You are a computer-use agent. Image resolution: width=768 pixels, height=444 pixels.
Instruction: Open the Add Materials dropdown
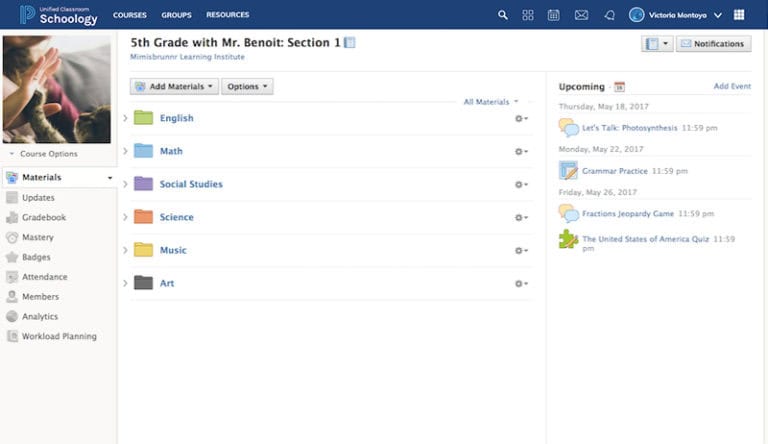pyautogui.click(x=174, y=87)
